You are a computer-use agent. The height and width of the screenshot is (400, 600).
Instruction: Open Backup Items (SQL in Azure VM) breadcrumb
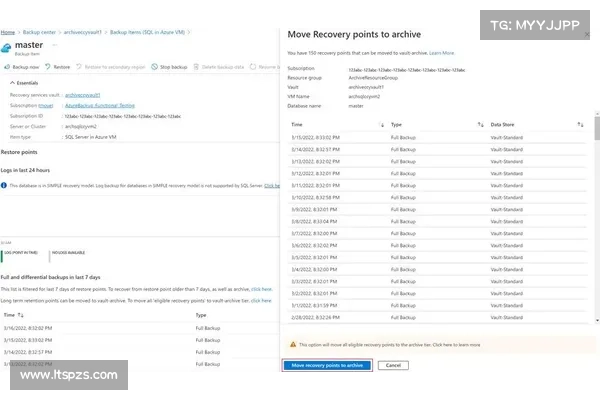(147, 32)
